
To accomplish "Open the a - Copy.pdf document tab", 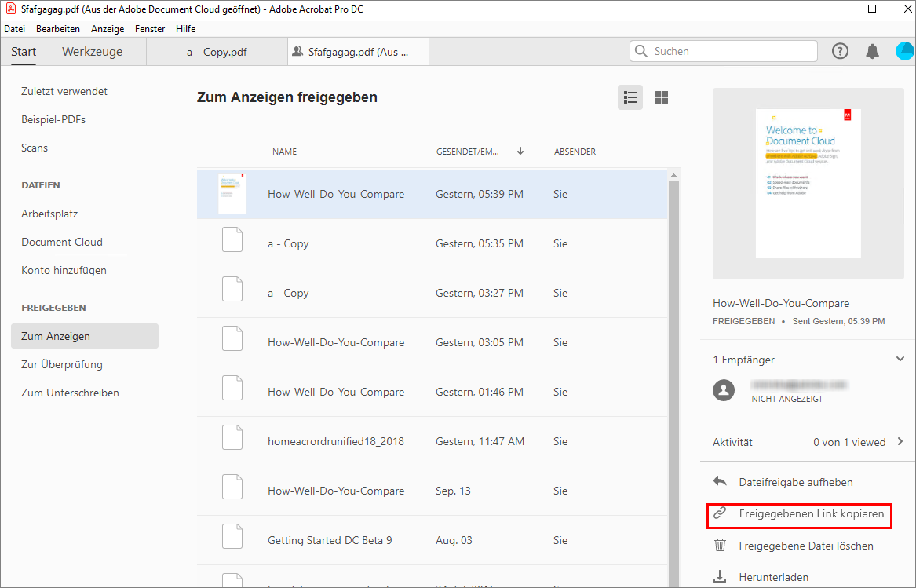I will [x=217, y=52].
